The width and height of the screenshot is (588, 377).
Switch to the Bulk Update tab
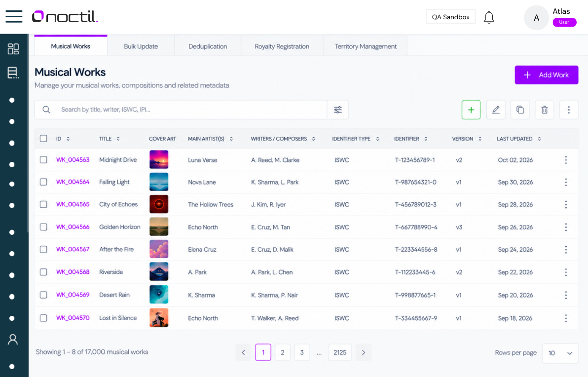pyautogui.click(x=141, y=46)
